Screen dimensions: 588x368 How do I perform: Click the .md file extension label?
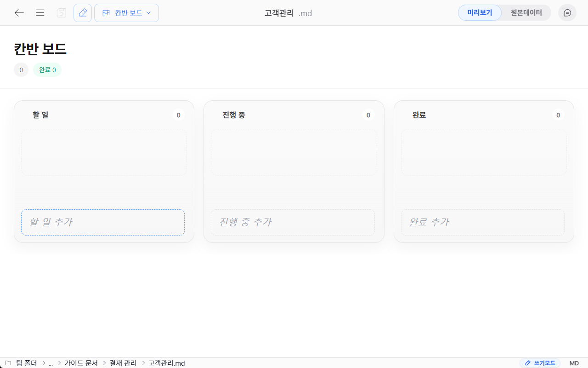(305, 13)
